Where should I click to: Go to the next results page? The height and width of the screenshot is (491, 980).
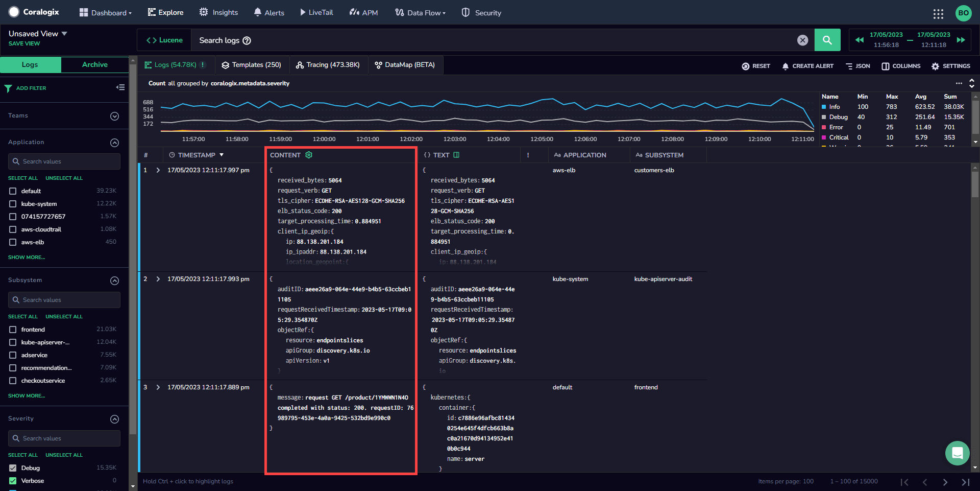pos(945,482)
